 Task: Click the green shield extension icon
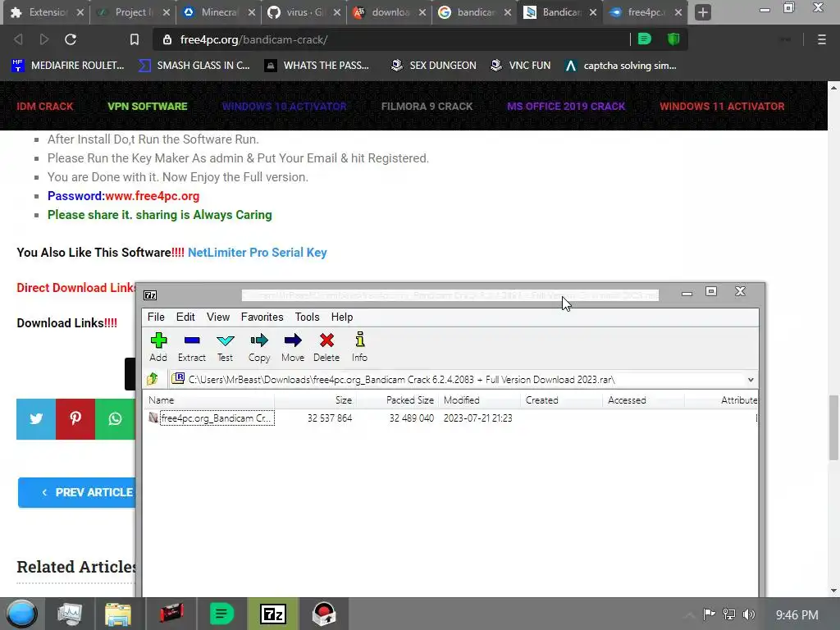coord(673,39)
